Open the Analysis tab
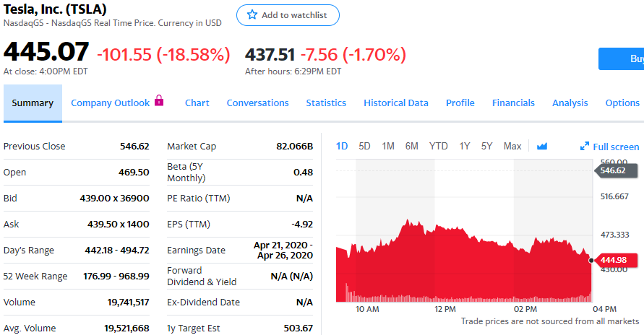Image resolution: width=644 pixels, height=335 pixels. [570, 103]
